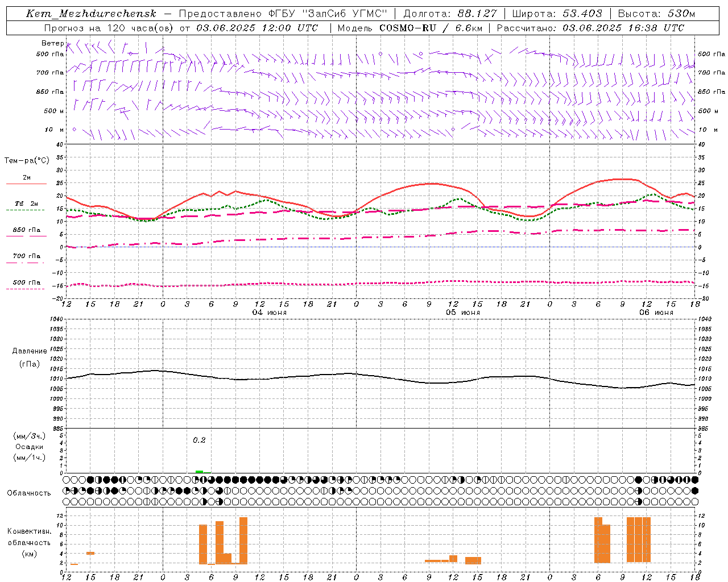728x582 pixels.
Task: Click the green precipitation bar
Action: point(199,472)
